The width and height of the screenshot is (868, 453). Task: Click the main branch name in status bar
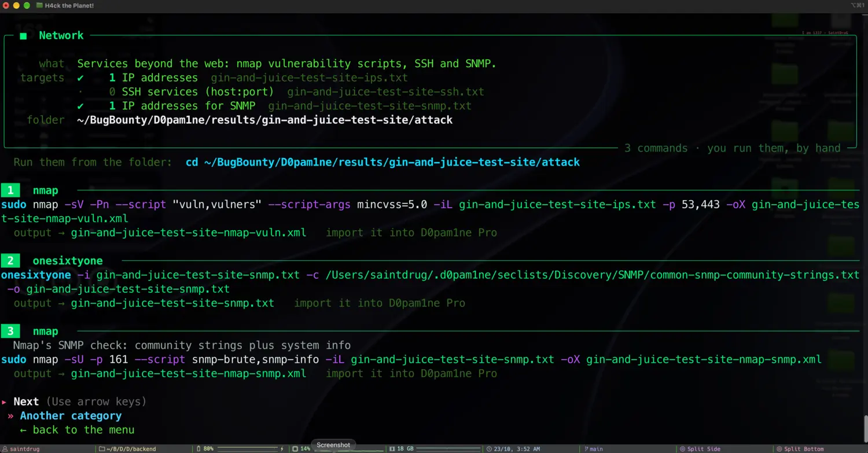596,449
